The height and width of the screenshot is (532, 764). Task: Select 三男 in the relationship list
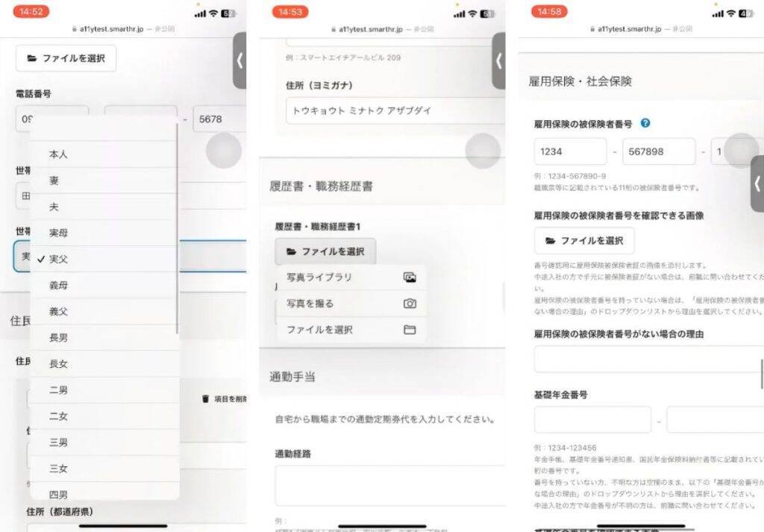point(104,442)
